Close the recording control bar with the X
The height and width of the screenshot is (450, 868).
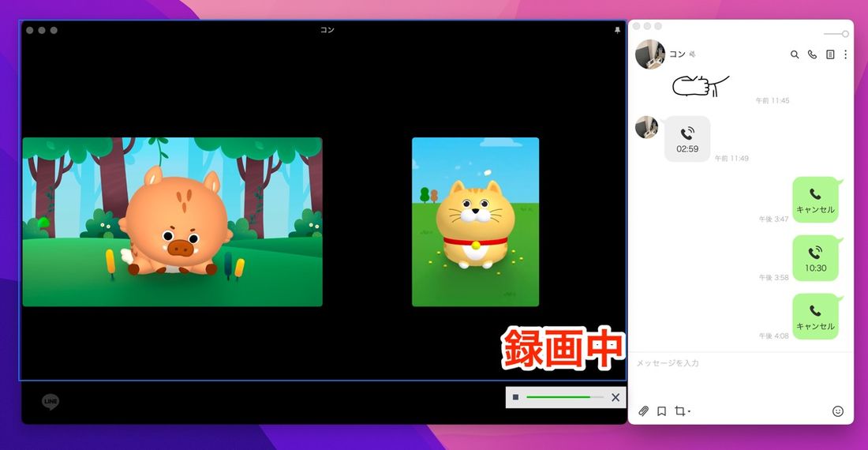coord(615,397)
